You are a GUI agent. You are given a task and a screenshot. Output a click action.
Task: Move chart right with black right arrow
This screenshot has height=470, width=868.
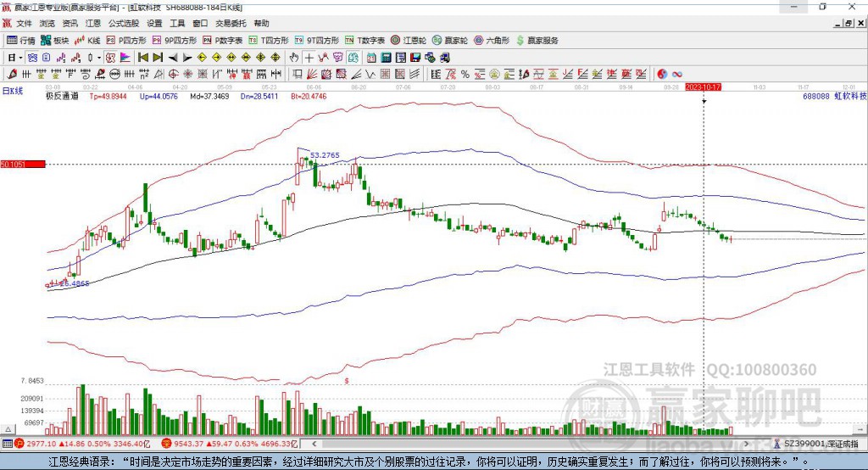[187, 58]
